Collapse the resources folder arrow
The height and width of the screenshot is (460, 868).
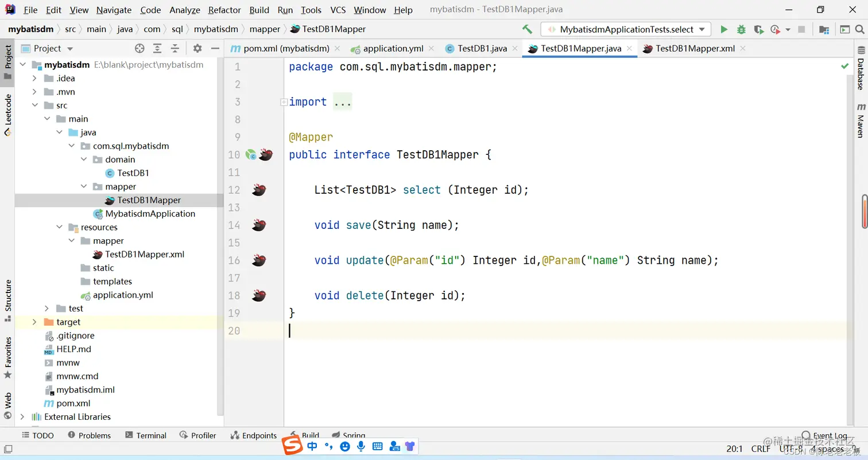[x=59, y=227]
